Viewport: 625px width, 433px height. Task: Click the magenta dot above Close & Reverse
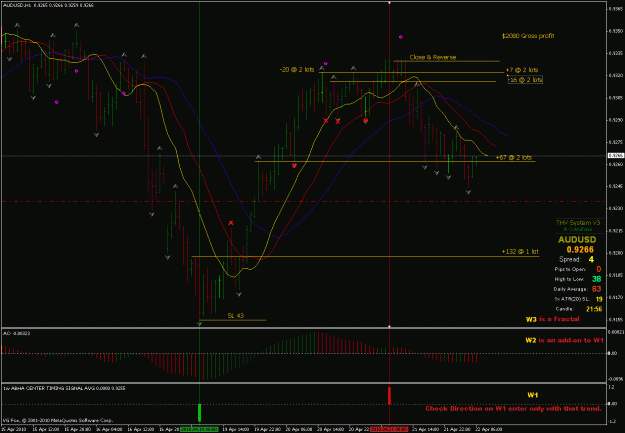(x=401, y=37)
